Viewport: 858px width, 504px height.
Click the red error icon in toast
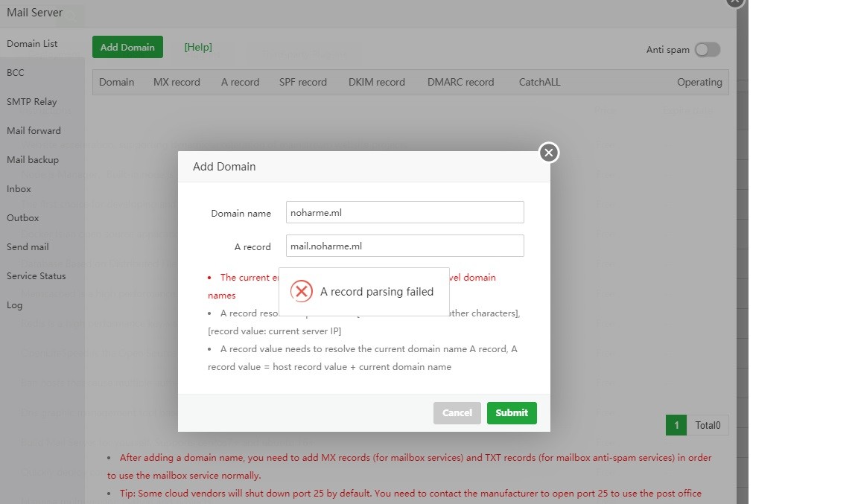tap(301, 291)
